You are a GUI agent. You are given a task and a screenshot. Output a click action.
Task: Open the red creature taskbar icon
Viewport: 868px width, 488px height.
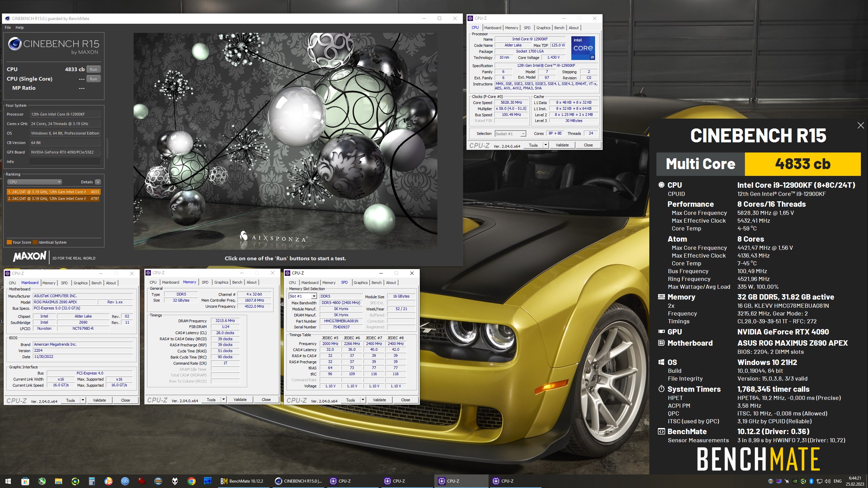[x=141, y=481]
